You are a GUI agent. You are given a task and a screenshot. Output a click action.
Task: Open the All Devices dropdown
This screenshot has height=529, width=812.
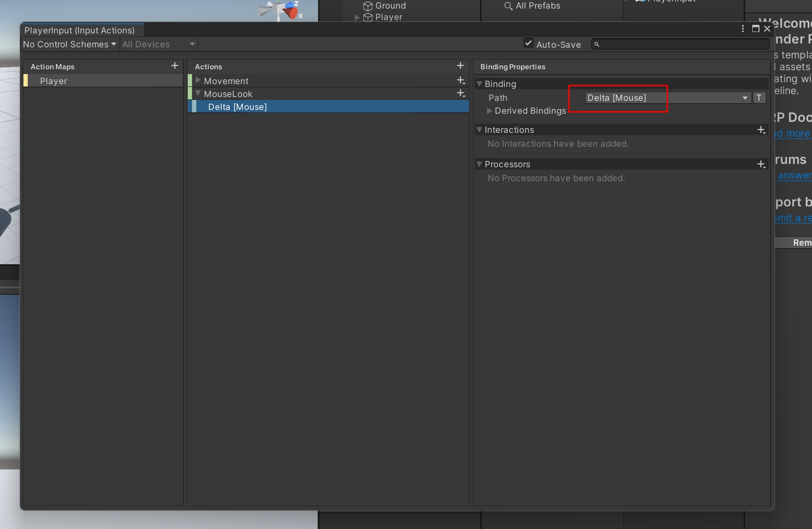159,44
